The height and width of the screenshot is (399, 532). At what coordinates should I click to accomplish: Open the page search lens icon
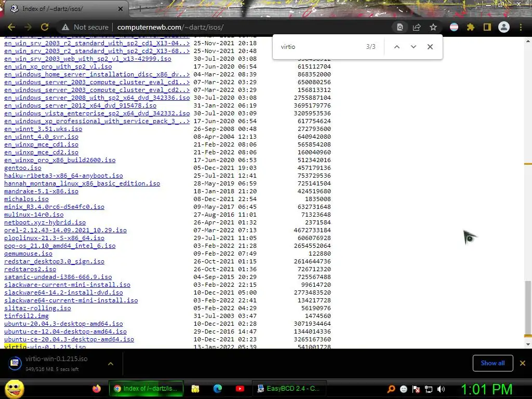400,27
